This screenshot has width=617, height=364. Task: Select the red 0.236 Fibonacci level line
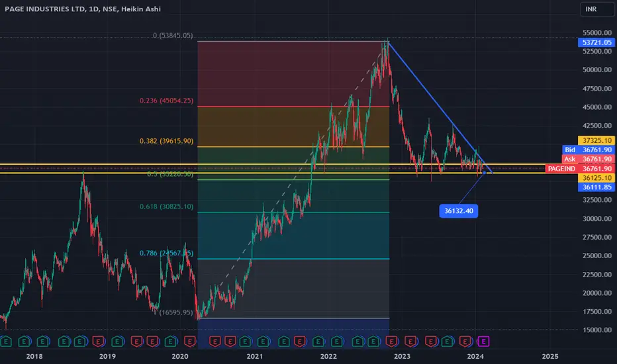tap(293, 107)
